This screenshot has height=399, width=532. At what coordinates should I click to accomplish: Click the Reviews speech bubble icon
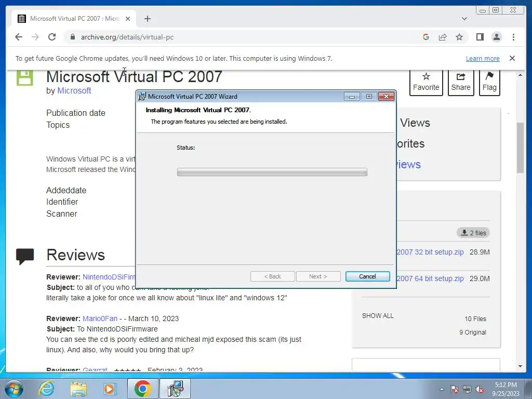click(25, 257)
